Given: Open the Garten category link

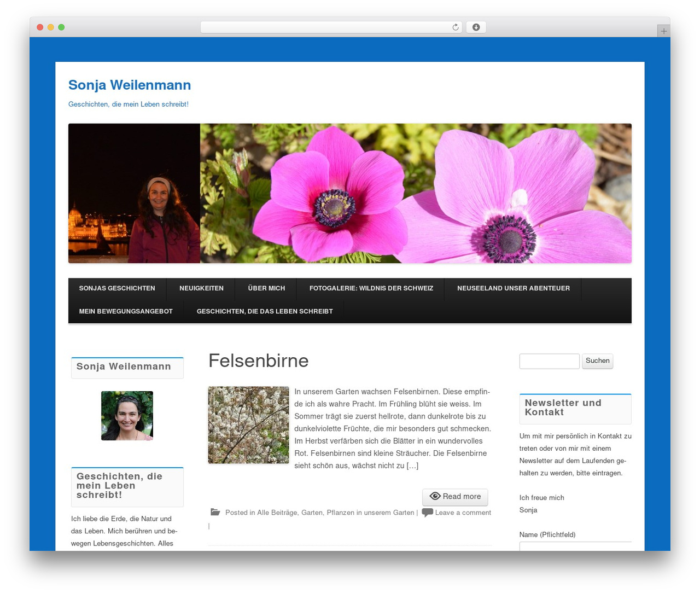Looking at the screenshot, I should [312, 513].
